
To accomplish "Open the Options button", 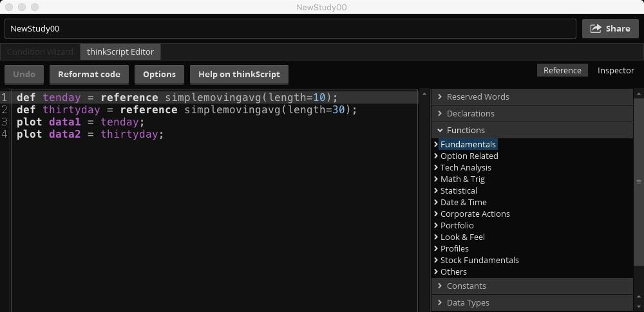I will (x=159, y=75).
